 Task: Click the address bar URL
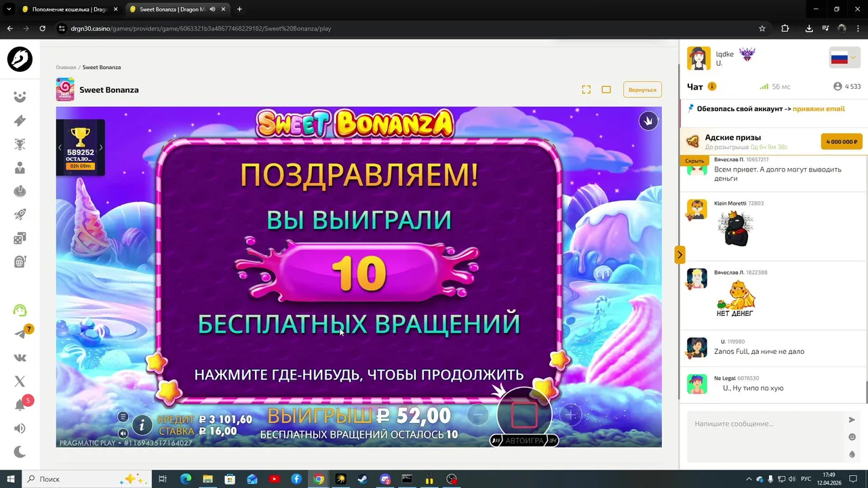point(201,28)
